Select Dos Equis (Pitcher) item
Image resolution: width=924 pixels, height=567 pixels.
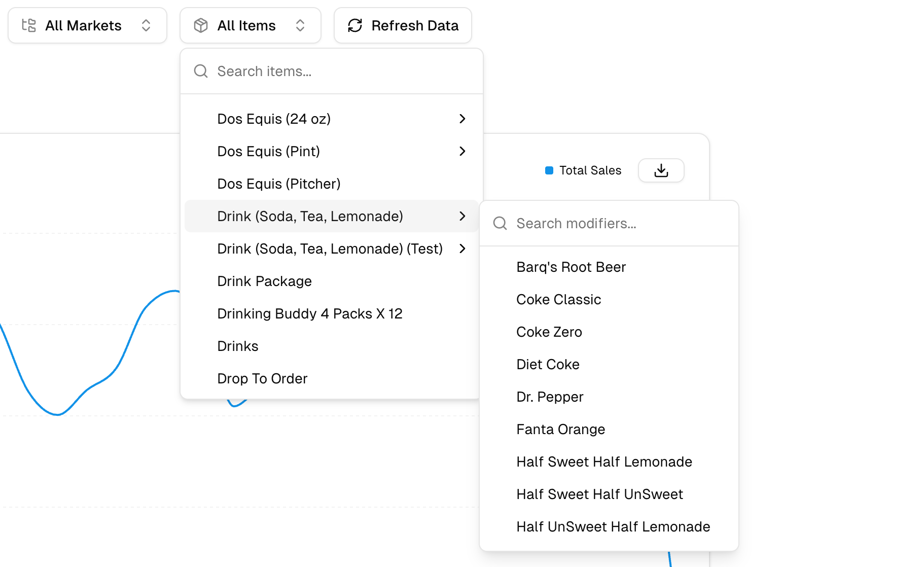click(332, 184)
